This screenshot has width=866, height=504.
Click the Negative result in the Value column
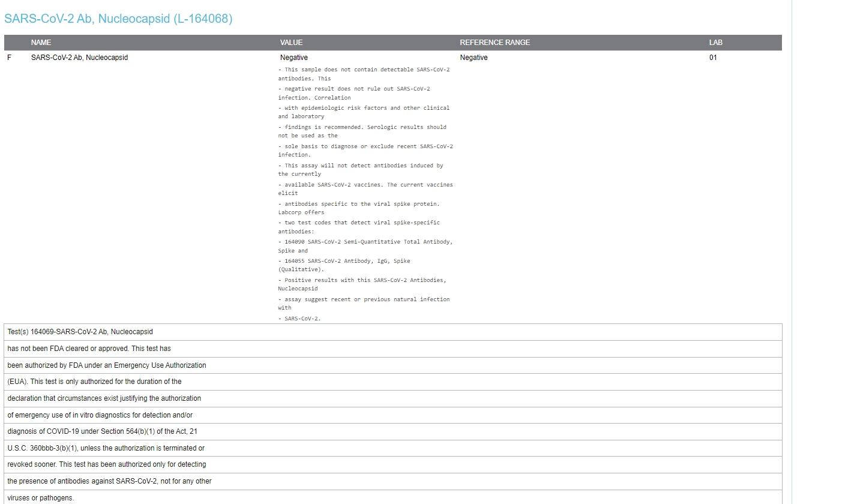pyautogui.click(x=294, y=58)
